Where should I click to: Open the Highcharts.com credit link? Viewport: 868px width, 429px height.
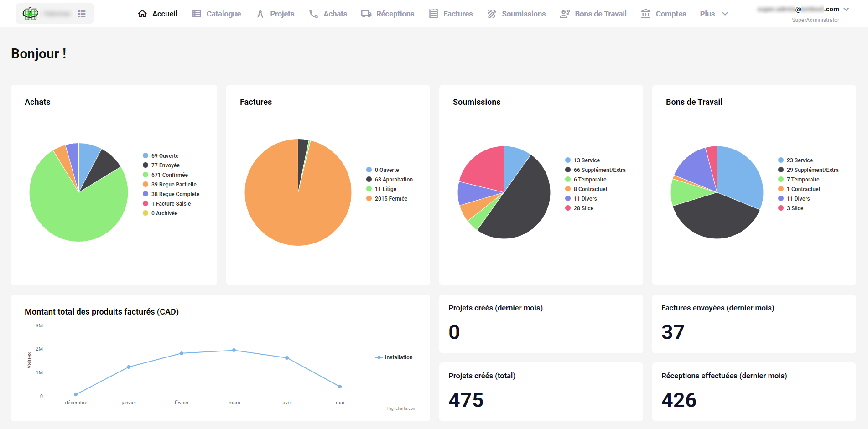point(401,408)
